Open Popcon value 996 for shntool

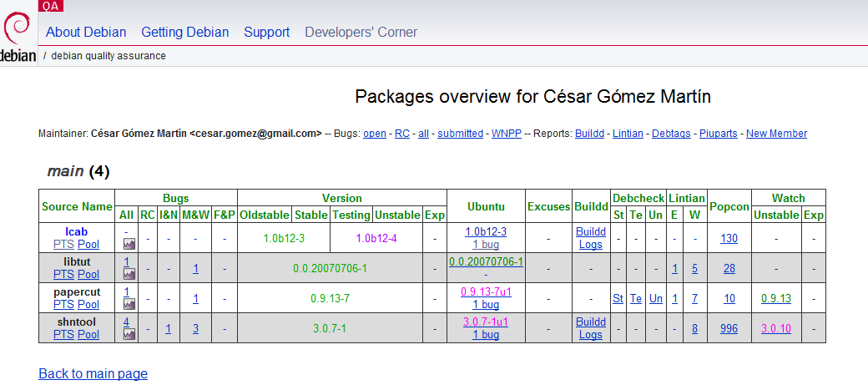[x=729, y=328]
